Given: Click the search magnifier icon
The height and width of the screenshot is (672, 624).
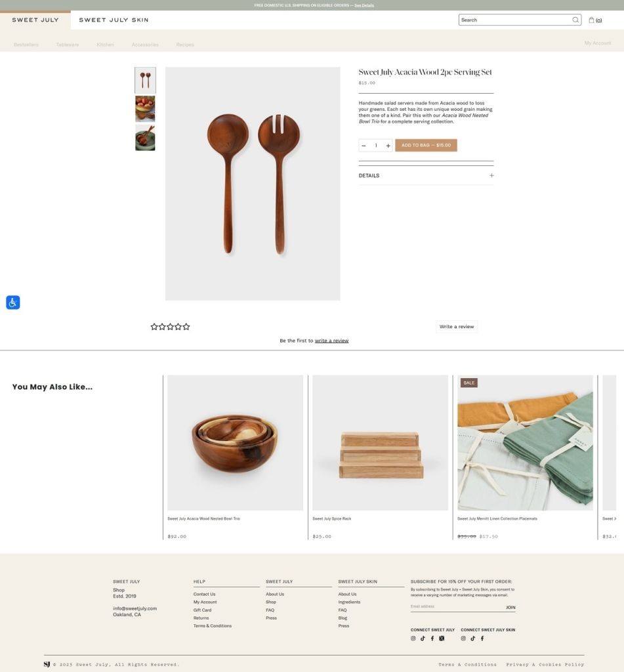Looking at the screenshot, I should [x=575, y=20].
